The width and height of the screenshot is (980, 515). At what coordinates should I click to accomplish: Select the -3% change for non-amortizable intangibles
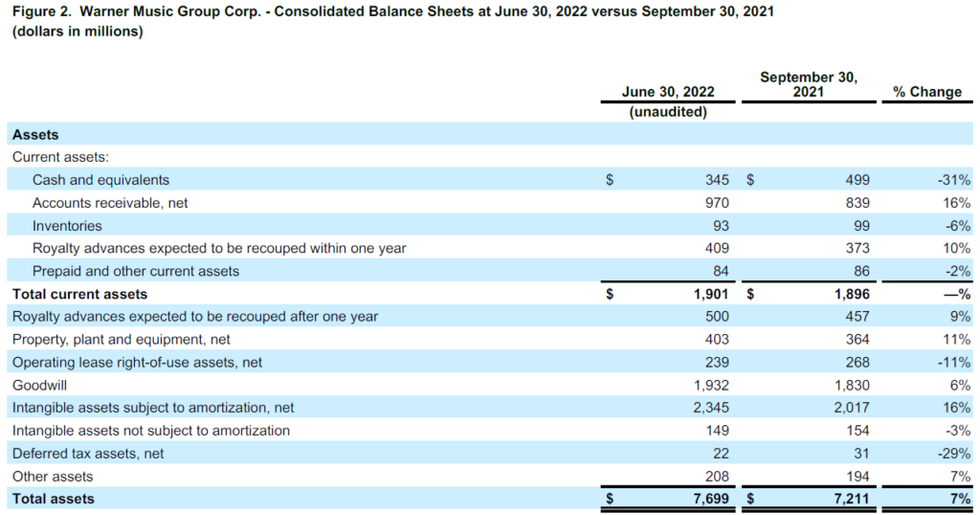(x=957, y=431)
